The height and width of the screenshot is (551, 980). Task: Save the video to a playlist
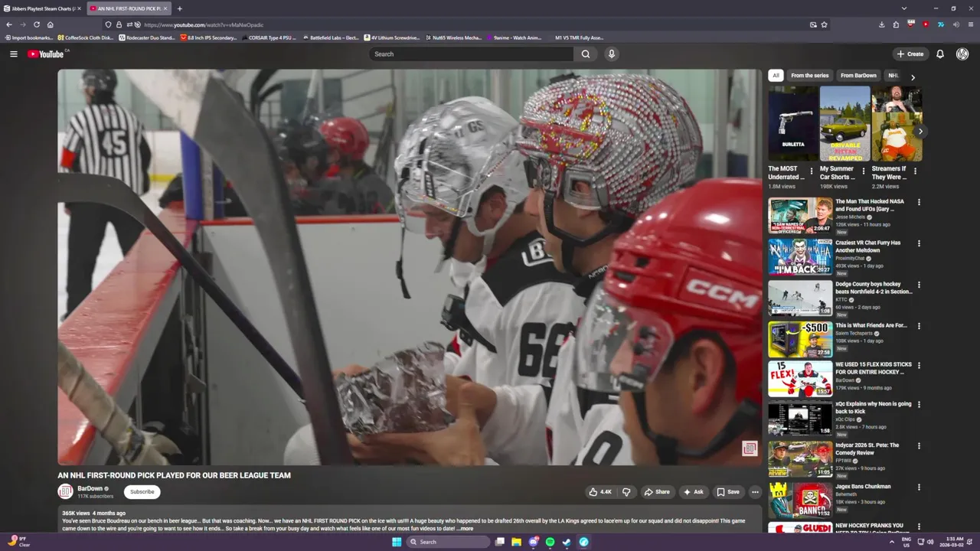pos(727,492)
